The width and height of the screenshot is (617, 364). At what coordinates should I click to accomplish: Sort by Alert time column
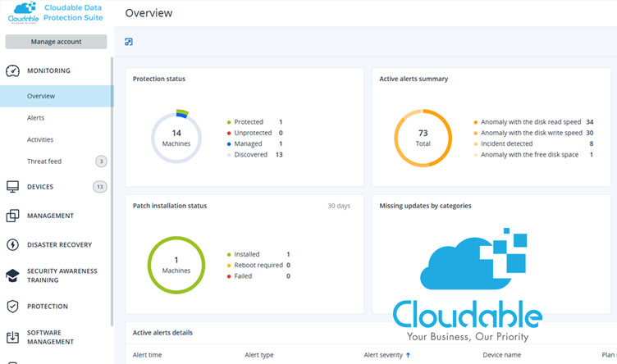[x=147, y=355]
